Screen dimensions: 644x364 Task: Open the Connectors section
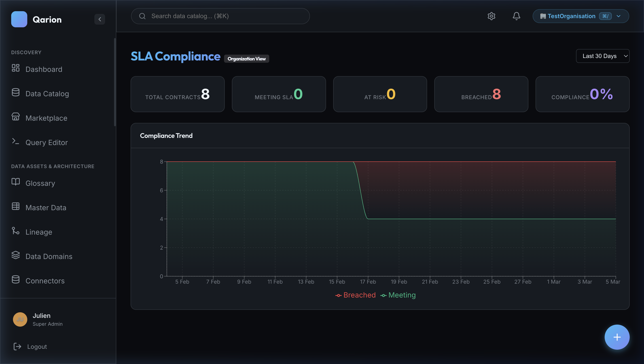click(x=45, y=281)
